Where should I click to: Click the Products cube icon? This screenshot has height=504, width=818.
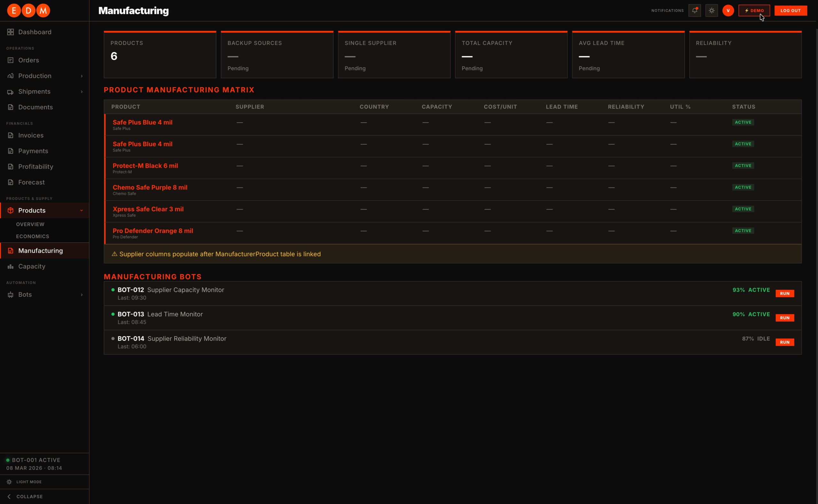[x=10, y=210]
